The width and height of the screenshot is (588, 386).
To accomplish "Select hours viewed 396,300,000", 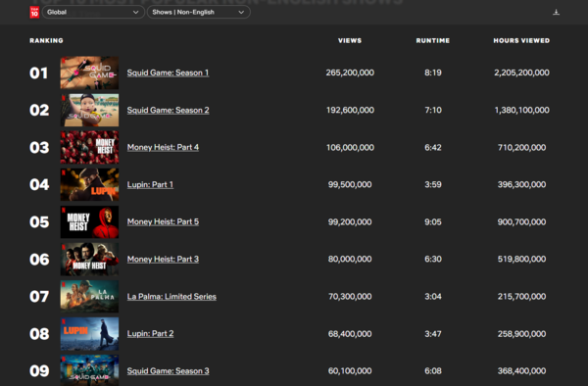I will tap(521, 185).
